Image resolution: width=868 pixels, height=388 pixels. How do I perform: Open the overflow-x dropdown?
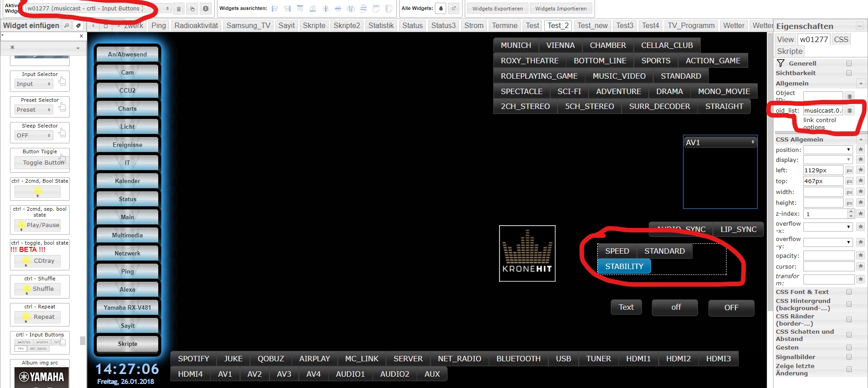[828, 227]
